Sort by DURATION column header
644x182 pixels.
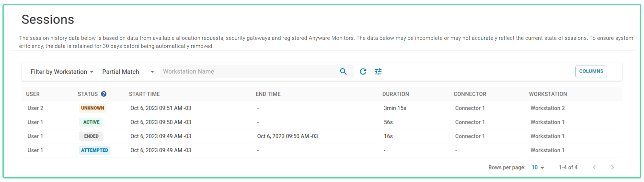pos(395,94)
